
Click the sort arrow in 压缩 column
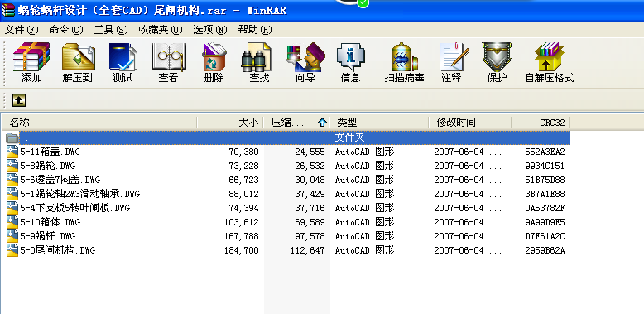click(x=322, y=122)
